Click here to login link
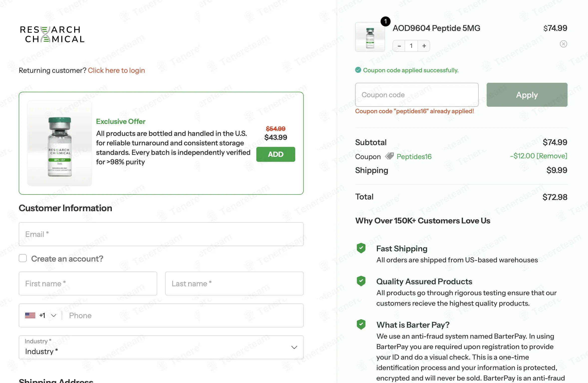The image size is (588, 383). click(116, 70)
